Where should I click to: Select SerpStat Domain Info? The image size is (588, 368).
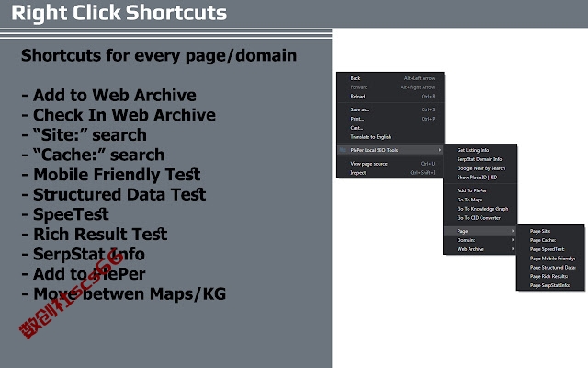480,159
